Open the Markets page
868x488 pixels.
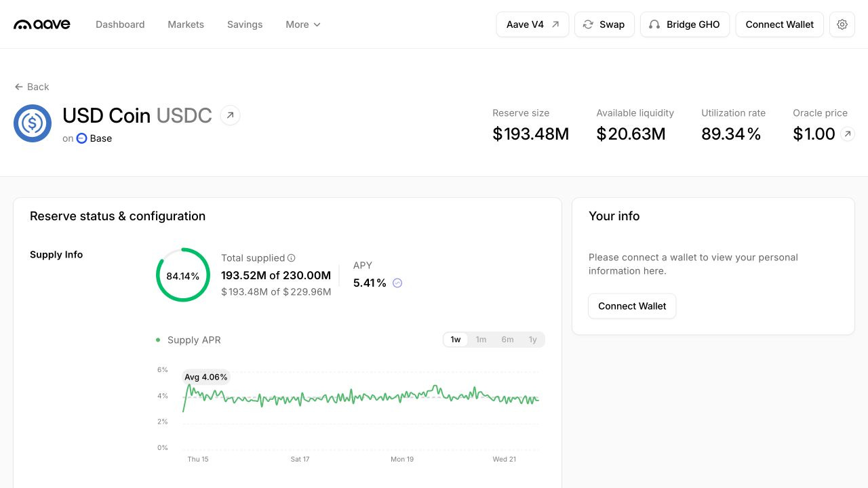tap(186, 24)
